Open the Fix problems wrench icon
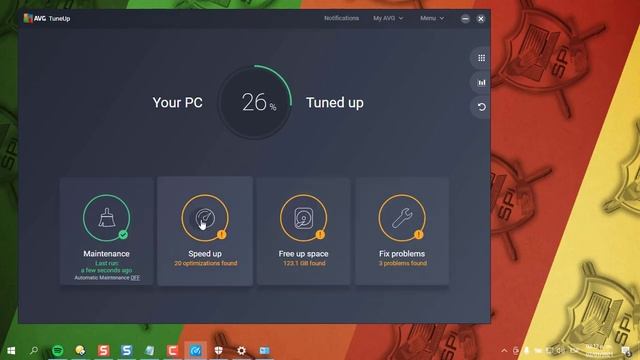 click(x=402, y=218)
